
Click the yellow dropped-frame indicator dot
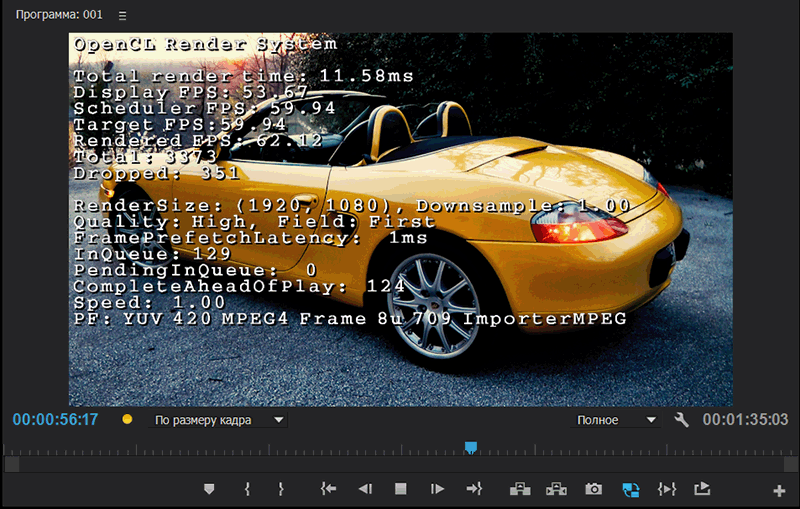[x=127, y=419]
